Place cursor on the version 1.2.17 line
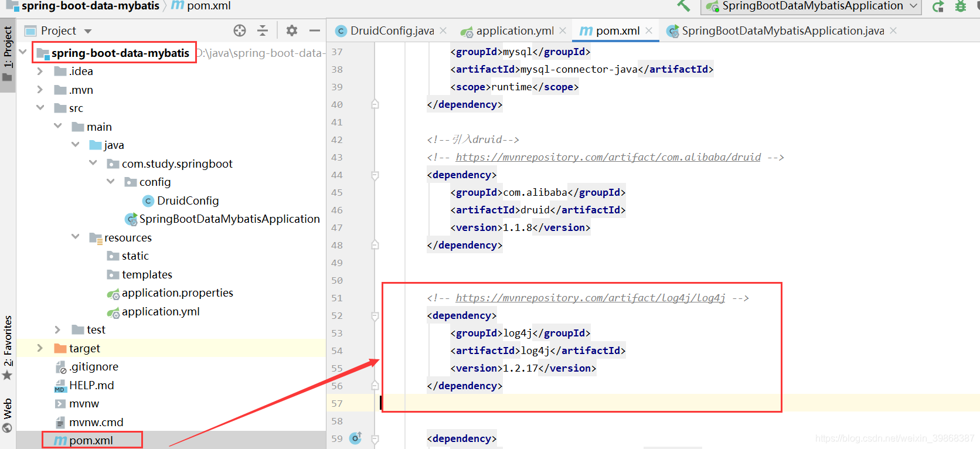Viewport: 980px width, 449px height. [523, 368]
